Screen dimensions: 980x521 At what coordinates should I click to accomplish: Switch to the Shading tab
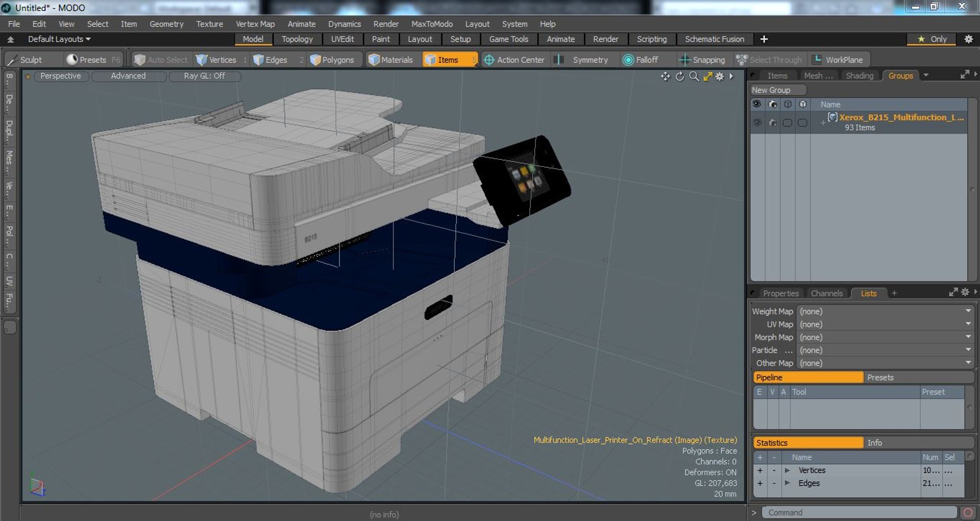[x=859, y=76]
